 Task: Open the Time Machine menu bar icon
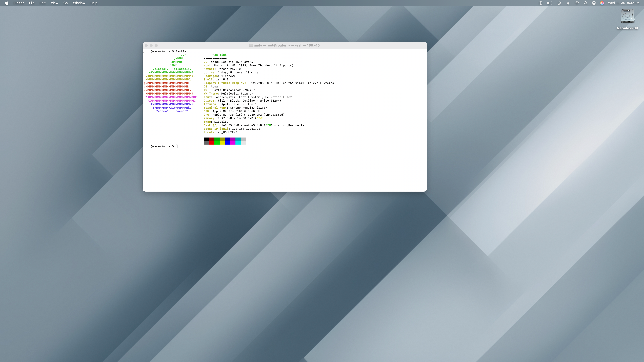[x=559, y=3]
